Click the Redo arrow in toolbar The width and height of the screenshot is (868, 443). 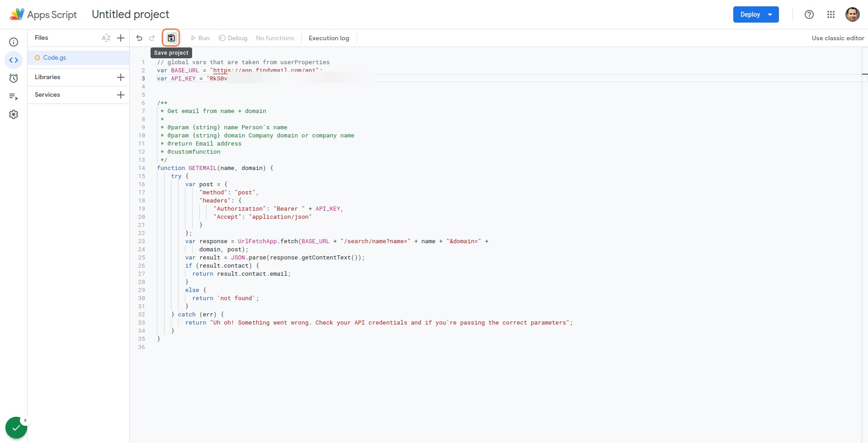coord(152,38)
